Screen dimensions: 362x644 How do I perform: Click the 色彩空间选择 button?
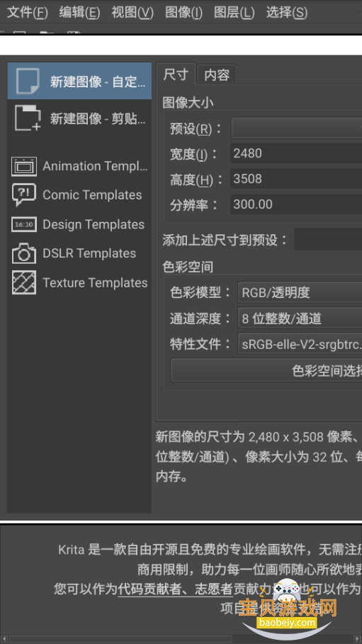pyautogui.click(x=266, y=371)
